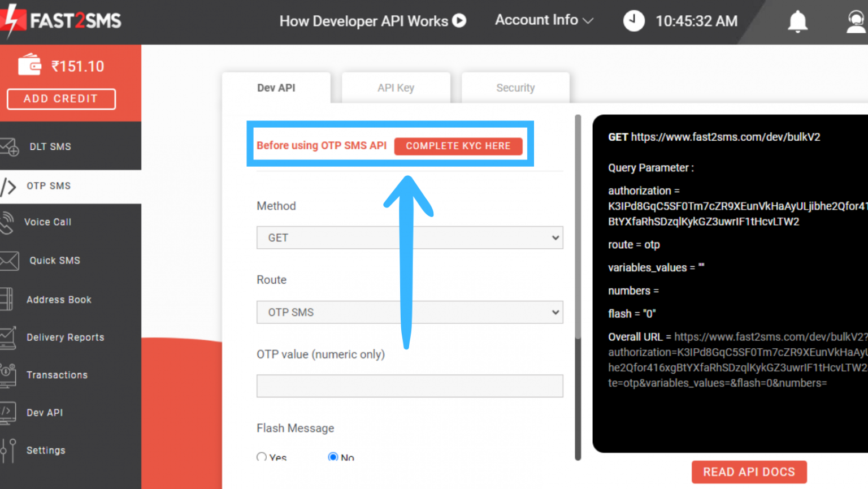Switch to the Security tab
Screen dimensions: 868x489
click(x=515, y=88)
